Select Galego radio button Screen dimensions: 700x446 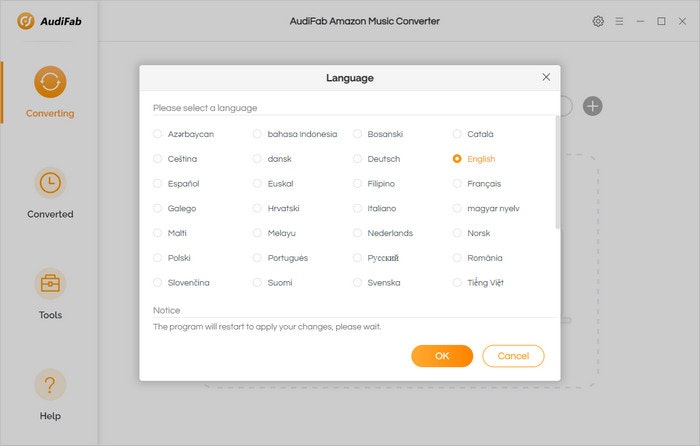(x=157, y=208)
